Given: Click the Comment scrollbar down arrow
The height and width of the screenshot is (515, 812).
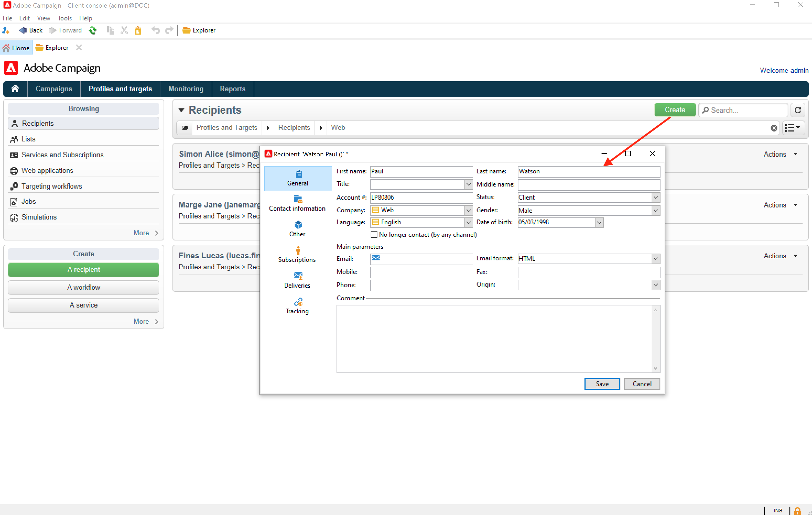Looking at the screenshot, I should tap(655, 368).
